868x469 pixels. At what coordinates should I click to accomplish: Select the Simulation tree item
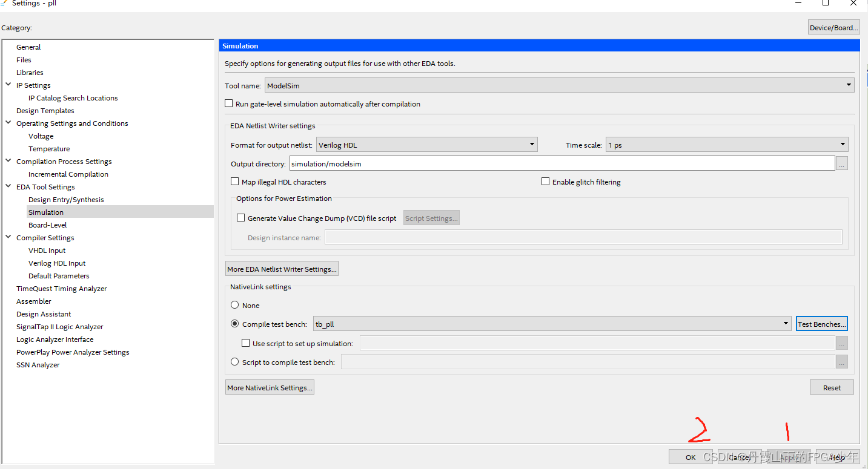pyautogui.click(x=120, y=212)
